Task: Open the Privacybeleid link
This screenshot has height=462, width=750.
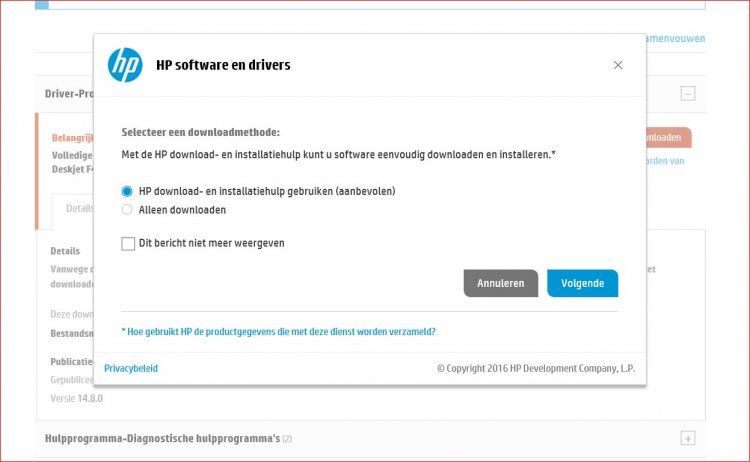Action: (131, 368)
